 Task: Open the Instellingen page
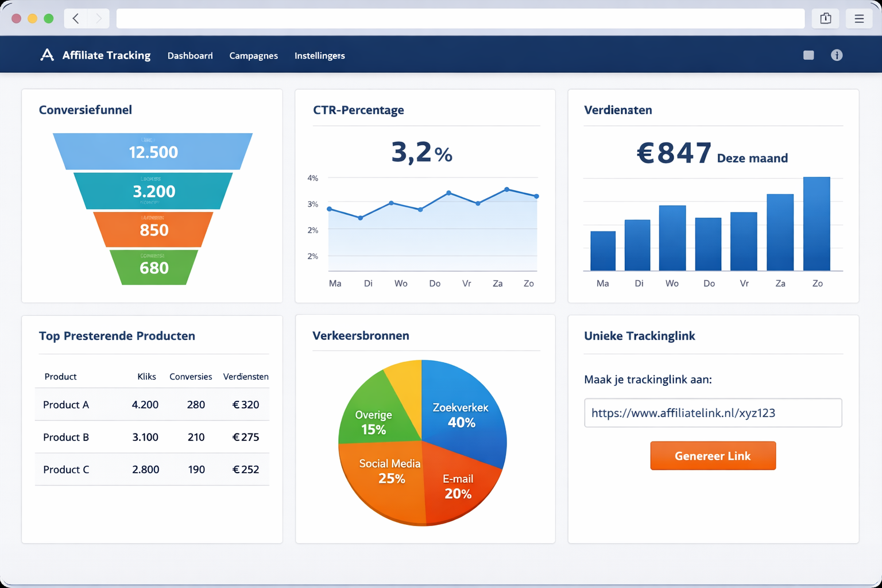point(319,55)
